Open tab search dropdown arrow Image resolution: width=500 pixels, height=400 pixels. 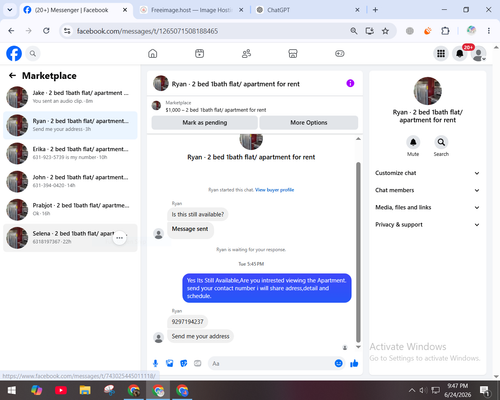(x=10, y=10)
